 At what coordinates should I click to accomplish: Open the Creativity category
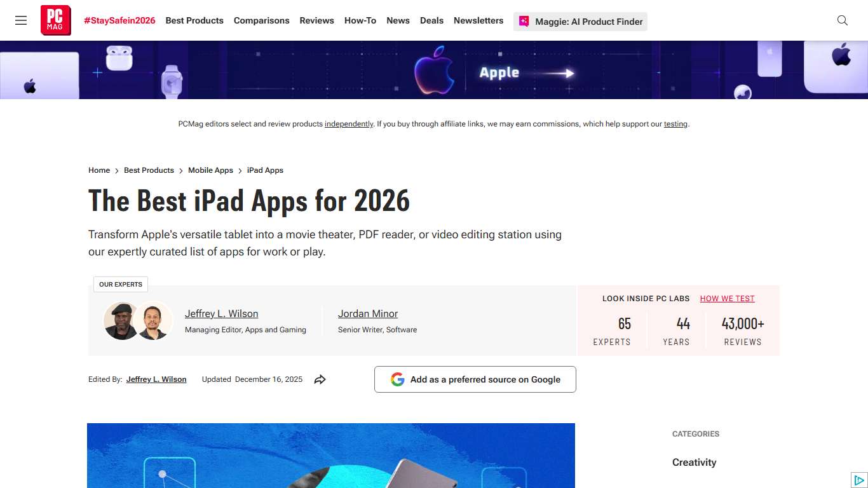[x=694, y=462]
